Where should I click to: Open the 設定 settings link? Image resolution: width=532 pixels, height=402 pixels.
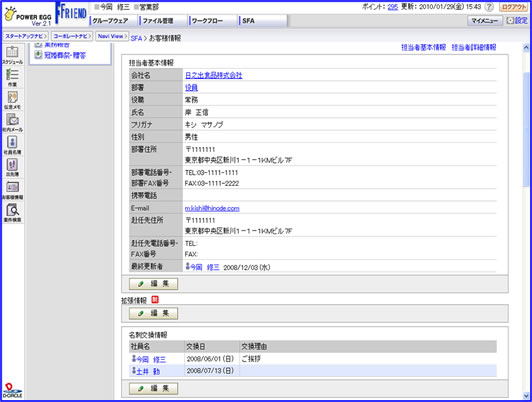[517, 21]
